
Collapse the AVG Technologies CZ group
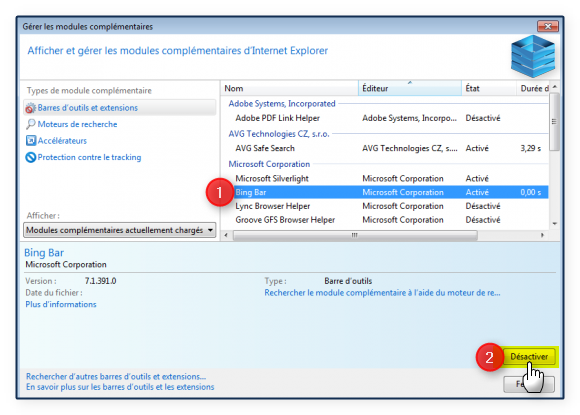[x=279, y=134]
